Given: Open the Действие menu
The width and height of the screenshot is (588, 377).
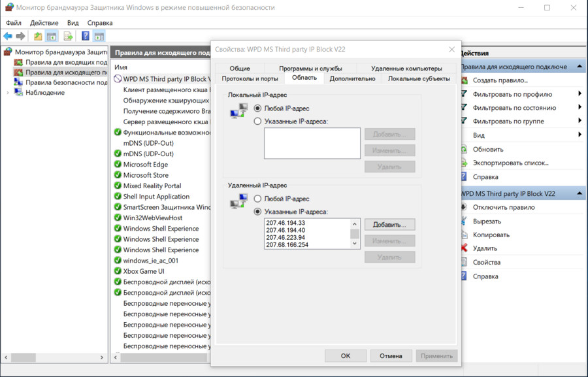Looking at the screenshot, I should tap(44, 23).
